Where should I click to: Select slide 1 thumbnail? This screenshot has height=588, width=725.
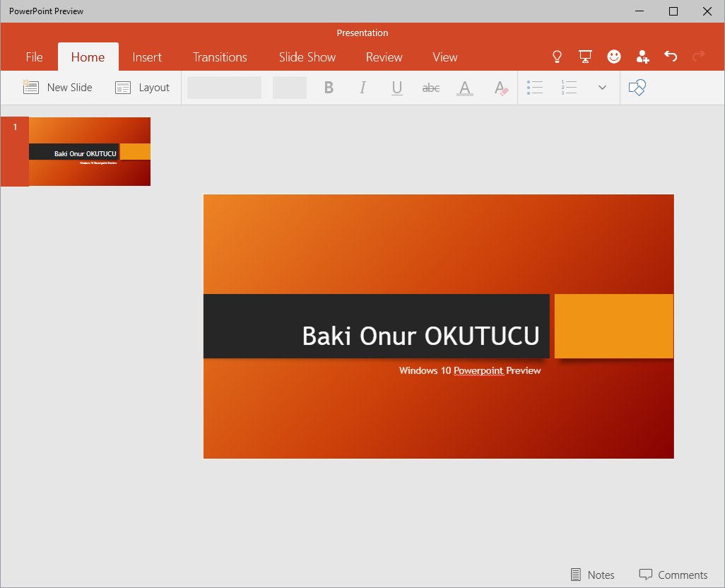90,152
